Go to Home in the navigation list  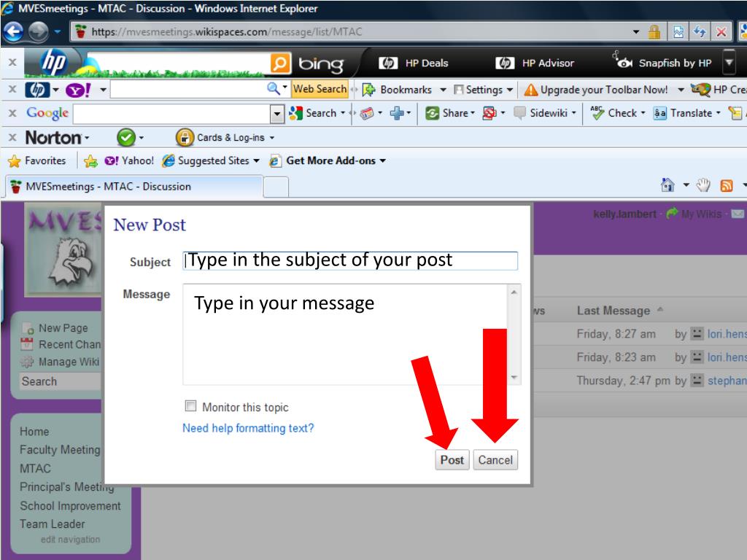[34, 432]
